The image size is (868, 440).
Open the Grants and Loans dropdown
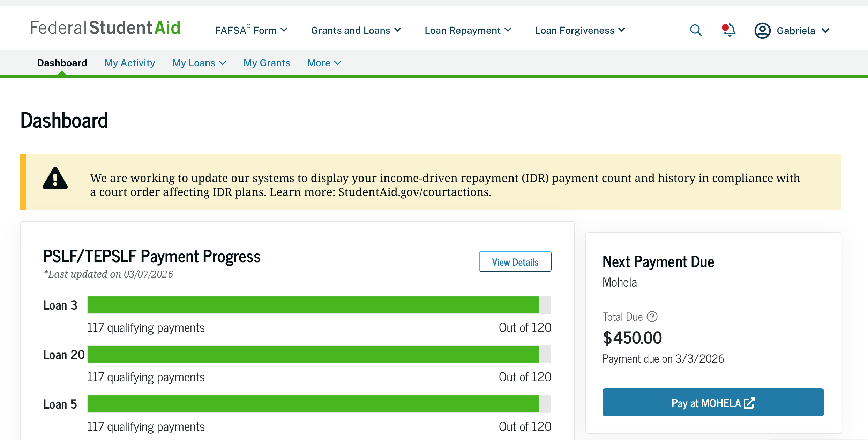(356, 30)
